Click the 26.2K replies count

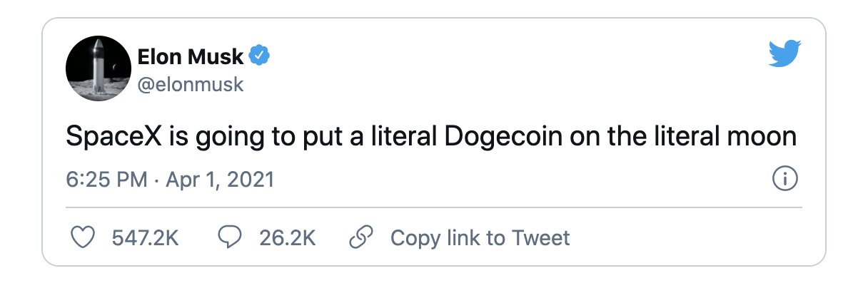tap(288, 237)
